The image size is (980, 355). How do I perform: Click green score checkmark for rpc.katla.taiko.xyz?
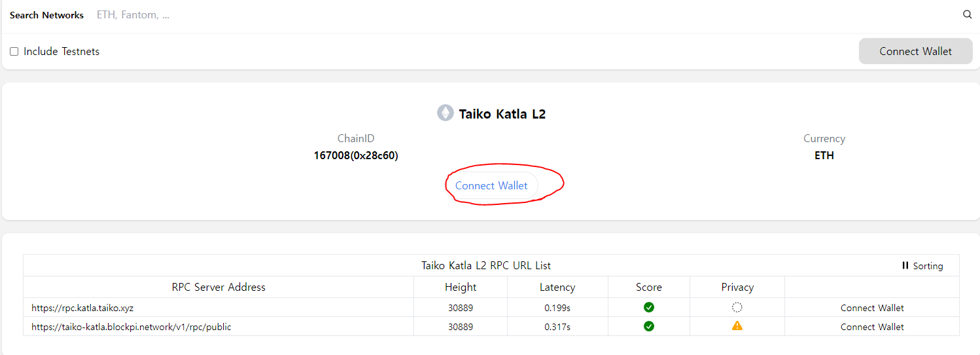pos(649,307)
